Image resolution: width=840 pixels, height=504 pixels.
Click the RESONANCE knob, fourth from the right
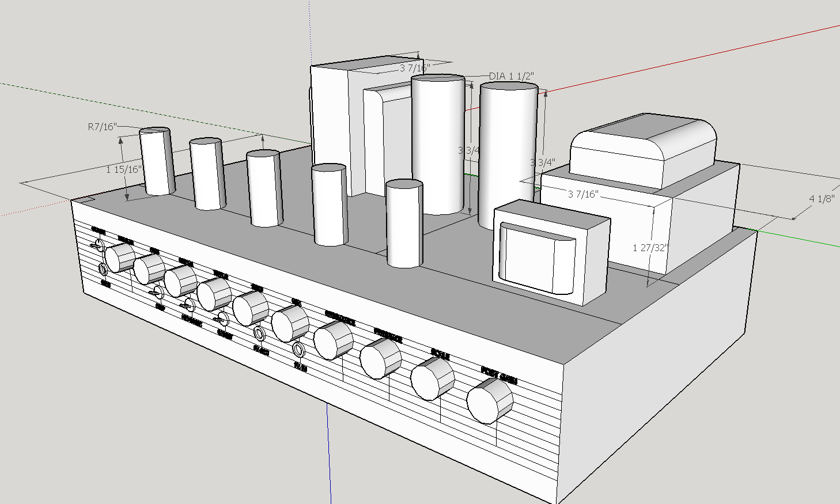(x=334, y=340)
